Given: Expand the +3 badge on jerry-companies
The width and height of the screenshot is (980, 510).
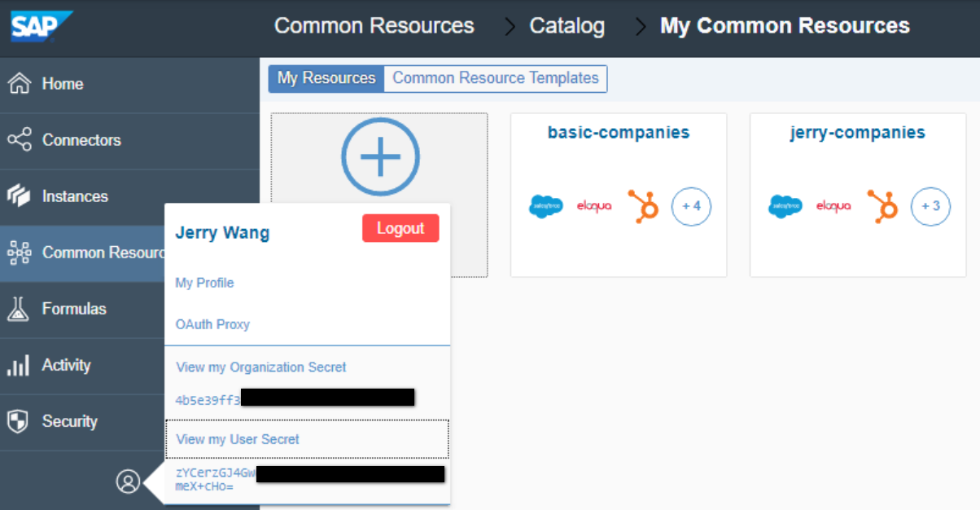Looking at the screenshot, I should pyautogui.click(x=930, y=206).
